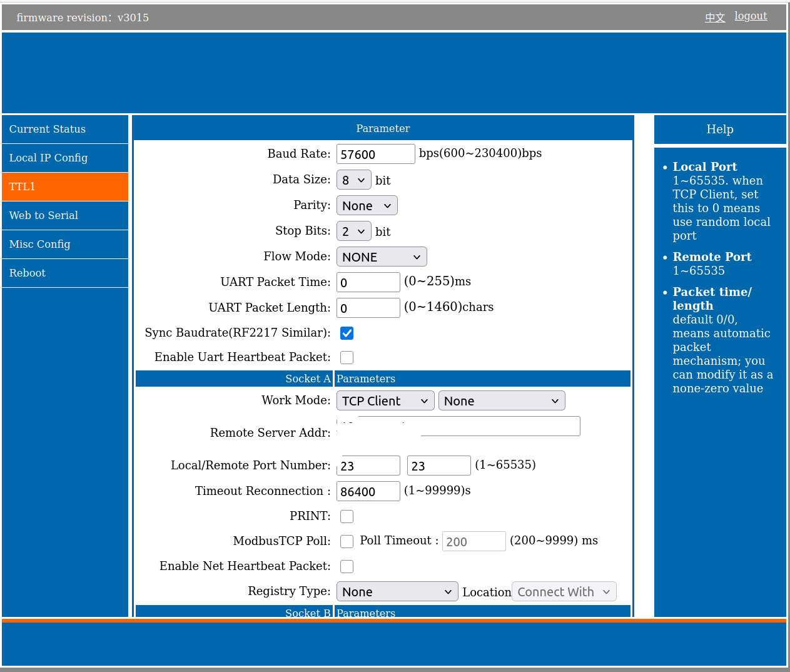Switch language to Chinese
This screenshot has height=672, width=790.
[714, 18]
